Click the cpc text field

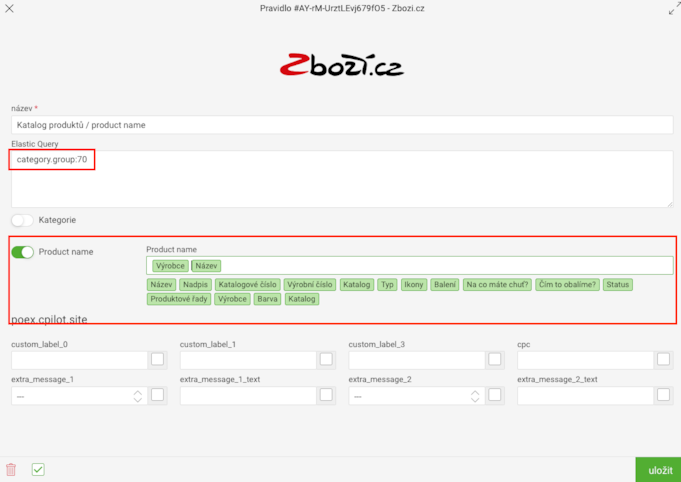(585, 360)
